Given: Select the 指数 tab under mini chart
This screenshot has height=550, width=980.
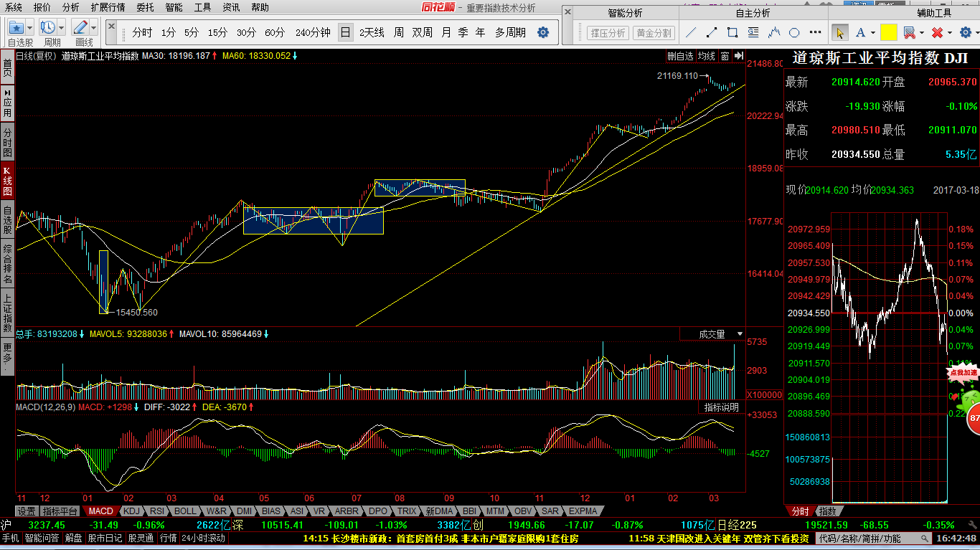Looking at the screenshot, I should (x=827, y=511).
